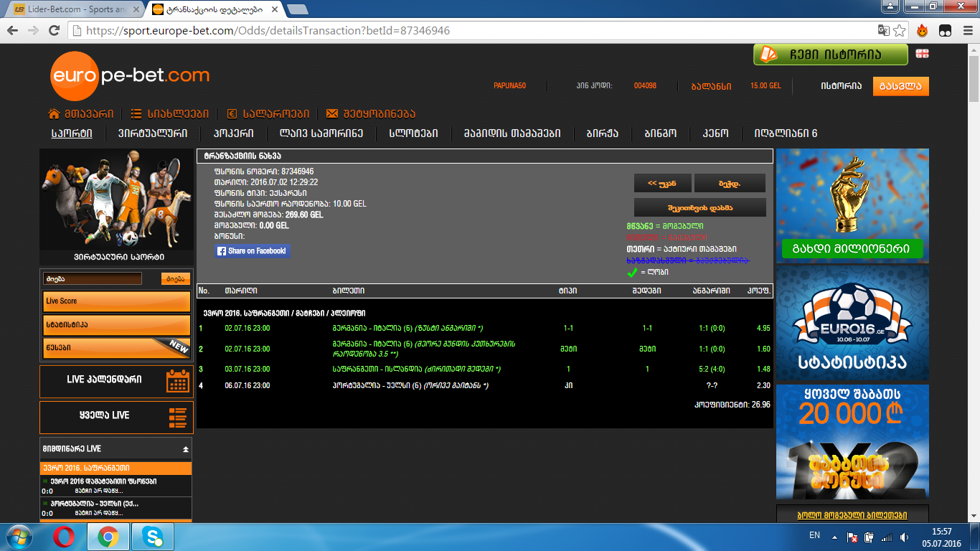Open the სლოტები menu item
Screen dimensions: 980x551
tap(413, 133)
